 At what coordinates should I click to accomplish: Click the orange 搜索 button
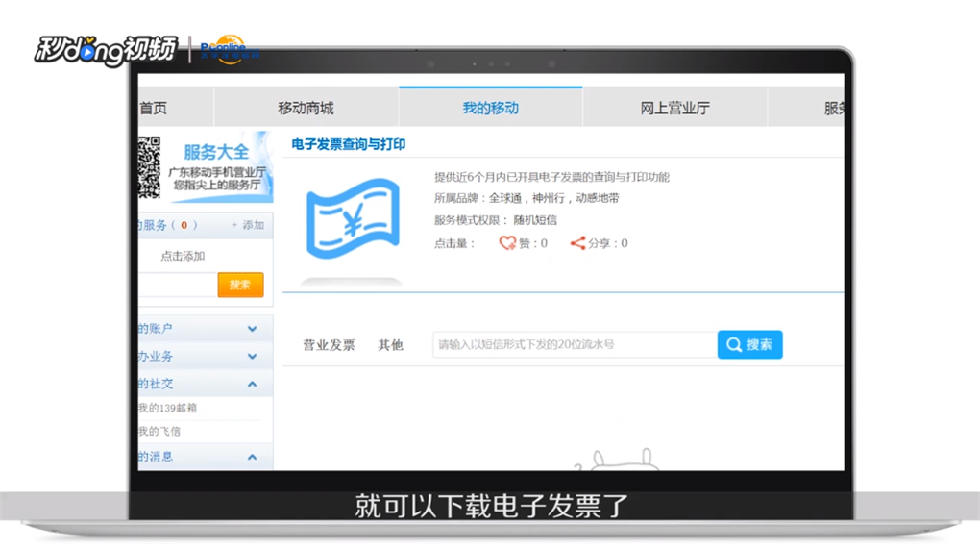(240, 286)
